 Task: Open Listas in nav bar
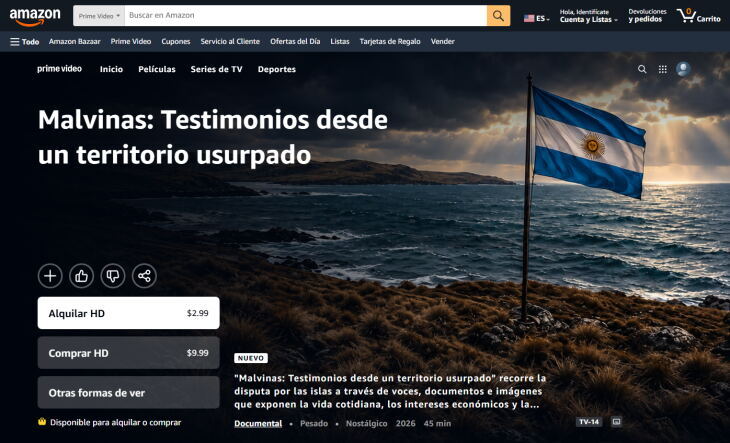click(x=340, y=41)
